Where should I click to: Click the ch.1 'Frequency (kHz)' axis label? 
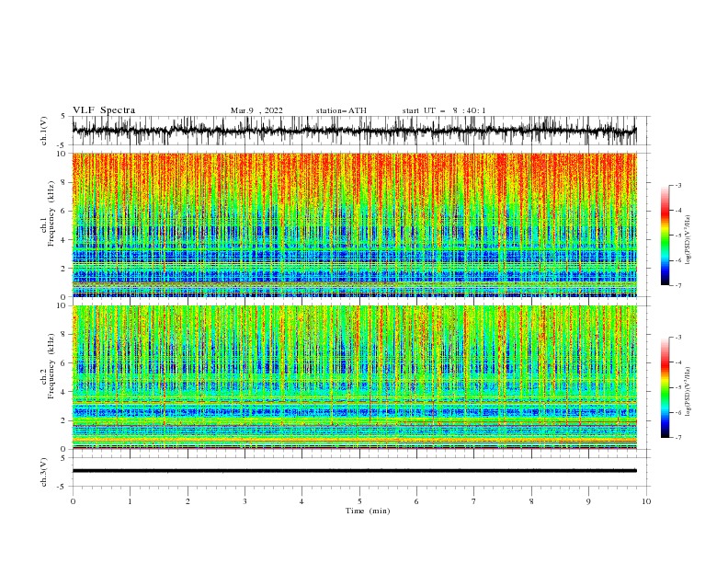click(51, 213)
